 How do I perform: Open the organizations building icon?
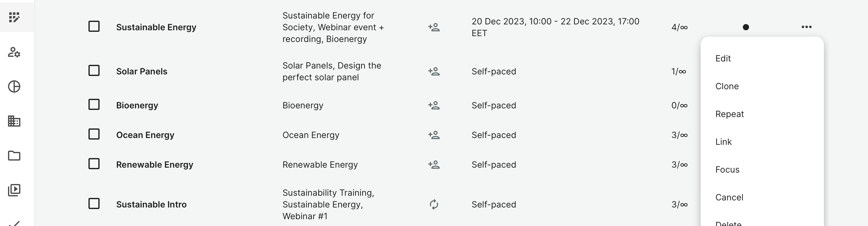(14, 121)
